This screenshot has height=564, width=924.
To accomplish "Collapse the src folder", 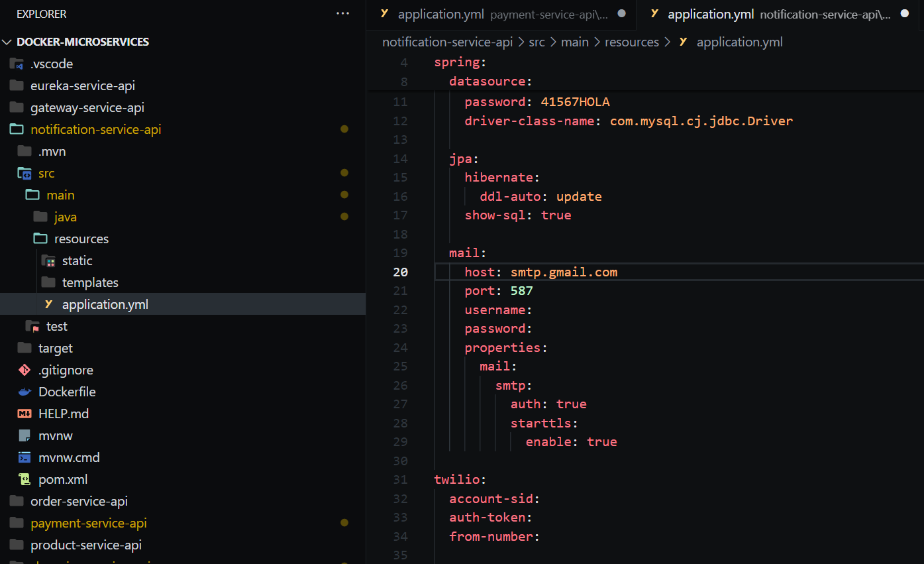I will (46, 173).
